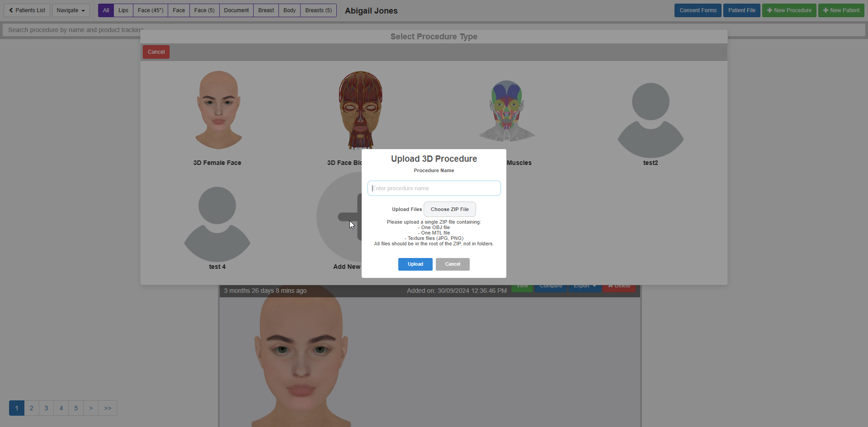868x427 pixels.
Task: Type in the Procedure Name field
Action: 434,188
